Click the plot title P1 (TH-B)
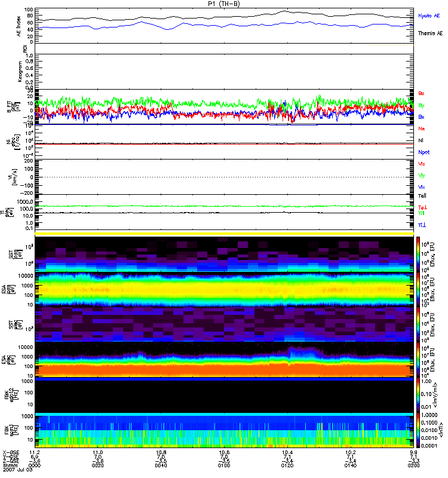448x478 pixels. pos(223,4)
